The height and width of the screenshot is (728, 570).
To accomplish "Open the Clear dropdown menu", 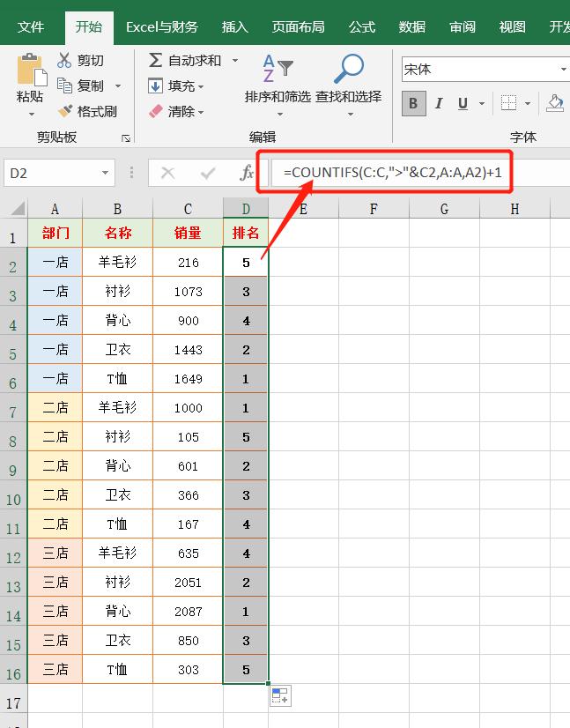I will (202, 112).
